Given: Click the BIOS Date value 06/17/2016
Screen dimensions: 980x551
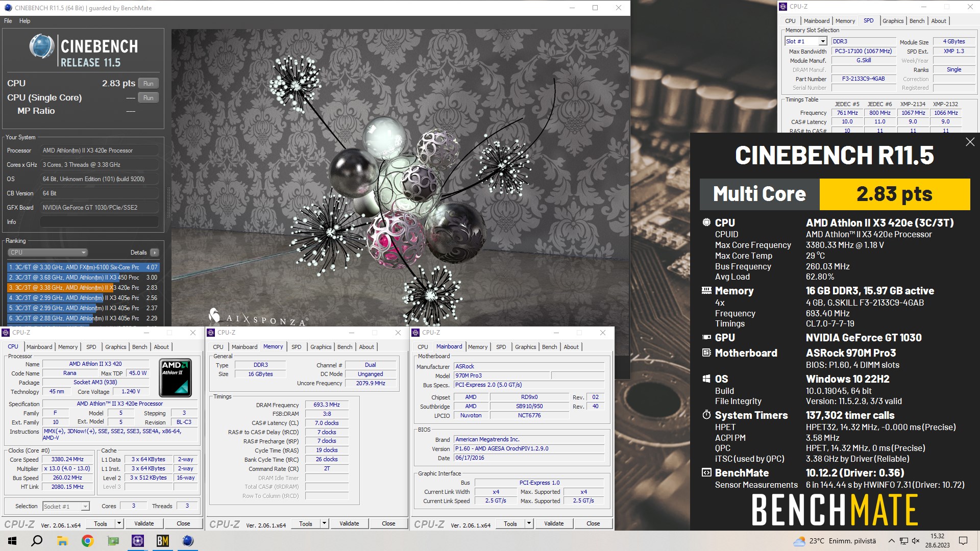Looking at the screenshot, I should [529, 458].
